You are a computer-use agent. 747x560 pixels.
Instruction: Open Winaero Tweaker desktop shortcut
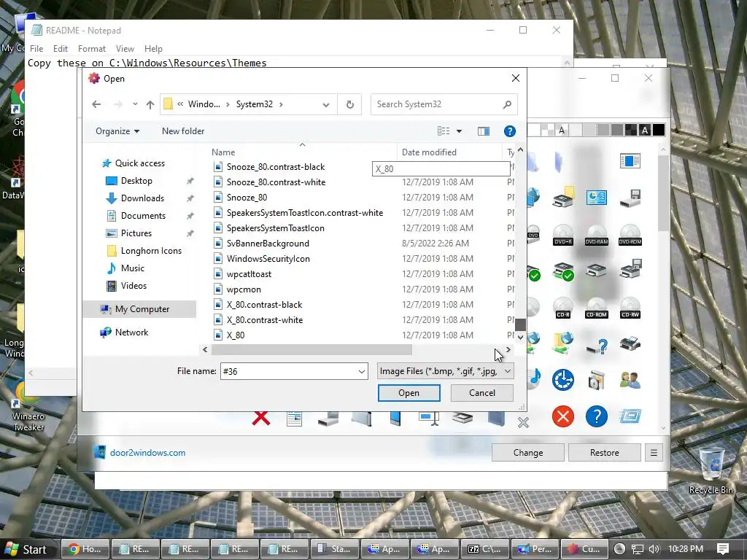28,407
